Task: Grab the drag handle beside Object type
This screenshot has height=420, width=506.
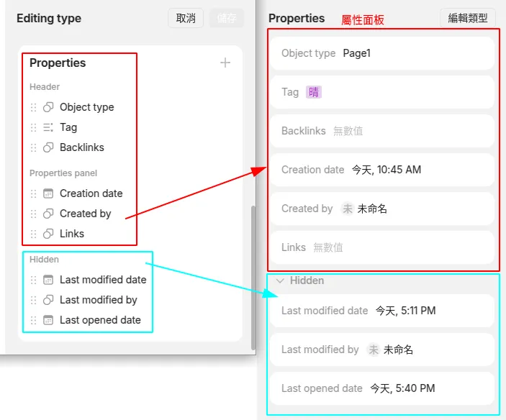Action: pos(33,107)
